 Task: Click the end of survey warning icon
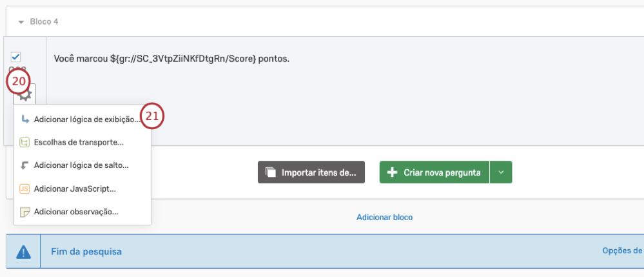click(x=24, y=251)
